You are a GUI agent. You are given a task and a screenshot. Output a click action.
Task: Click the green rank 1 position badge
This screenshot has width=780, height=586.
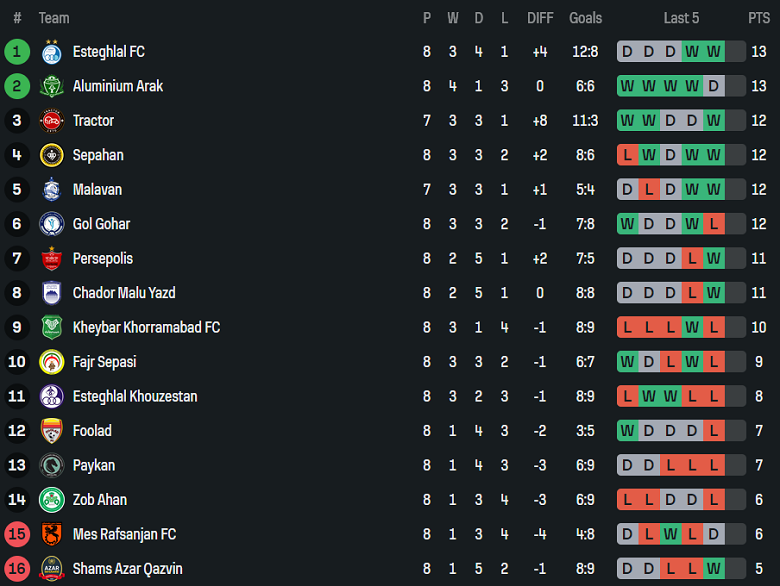point(17,52)
